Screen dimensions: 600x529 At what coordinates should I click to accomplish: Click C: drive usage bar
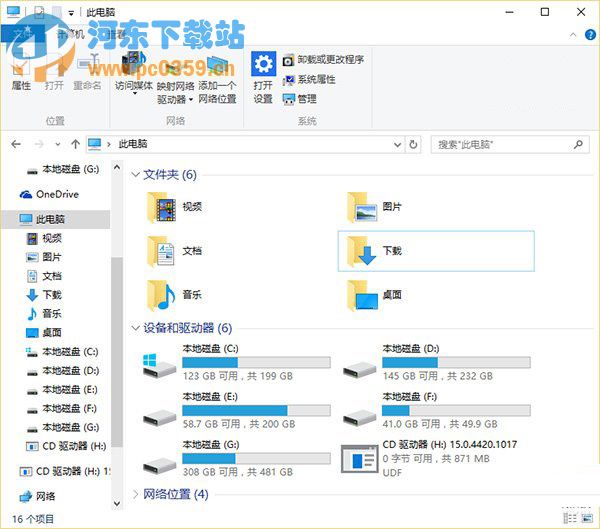tap(256, 362)
